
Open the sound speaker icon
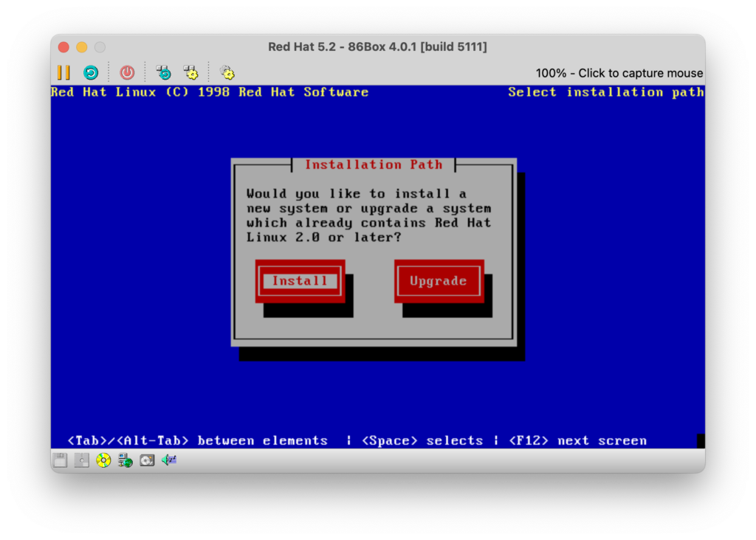click(169, 460)
